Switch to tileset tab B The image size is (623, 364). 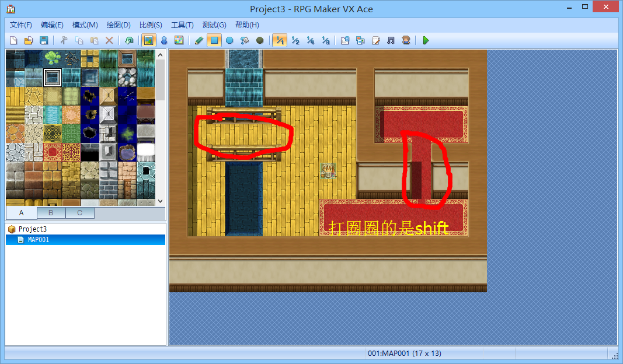point(51,213)
